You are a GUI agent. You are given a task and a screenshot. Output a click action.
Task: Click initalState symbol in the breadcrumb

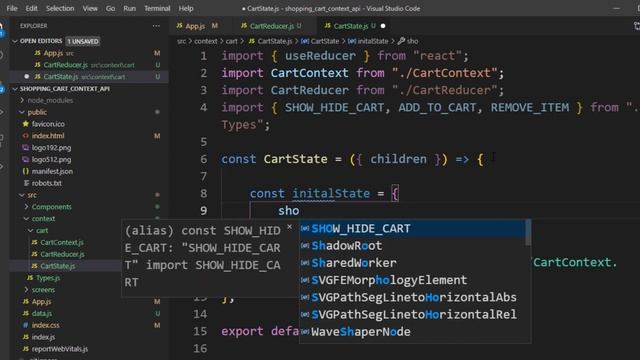tap(373, 41)
